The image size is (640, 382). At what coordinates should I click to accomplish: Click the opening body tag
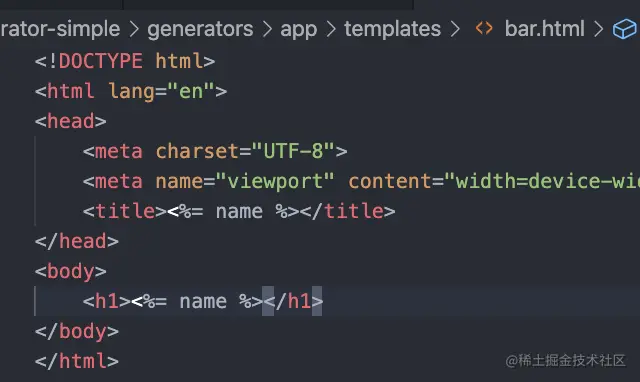tap(71, 271)
